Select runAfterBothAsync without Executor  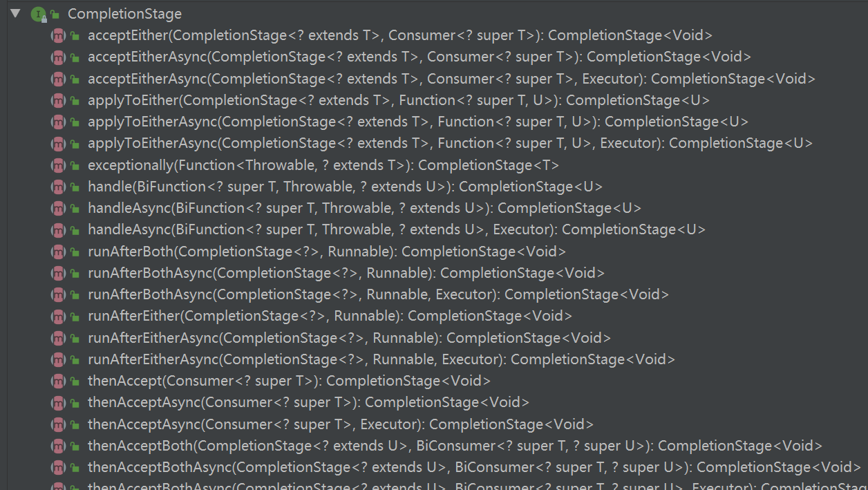[346, 273]
